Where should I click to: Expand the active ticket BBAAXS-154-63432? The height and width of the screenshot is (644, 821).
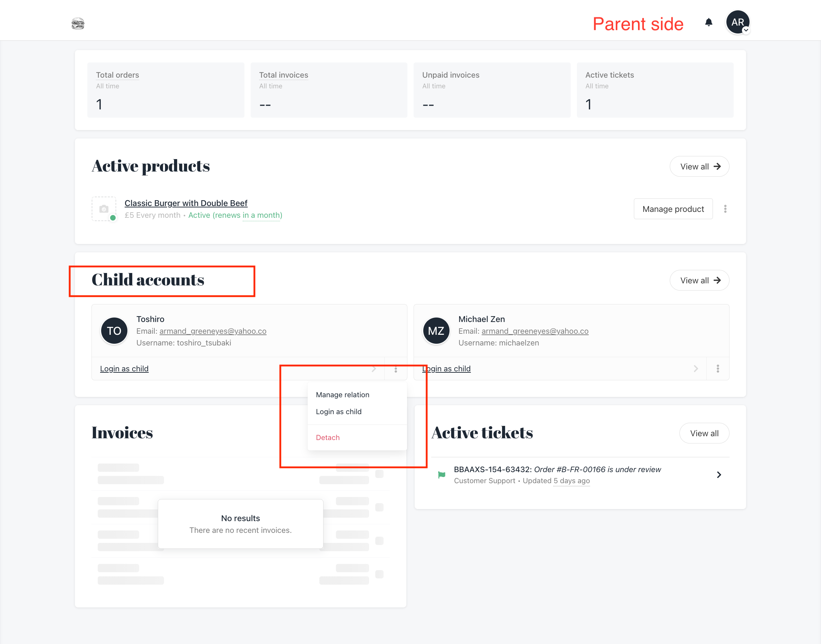point(718,475)
